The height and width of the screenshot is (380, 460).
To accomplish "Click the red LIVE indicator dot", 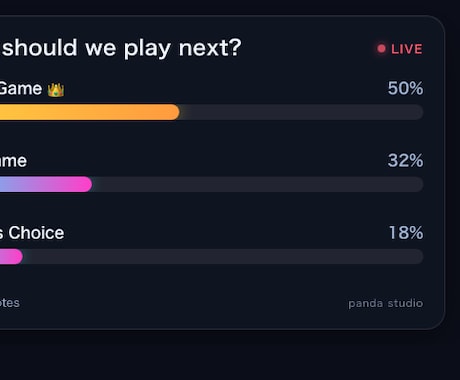I will (381, 49).
